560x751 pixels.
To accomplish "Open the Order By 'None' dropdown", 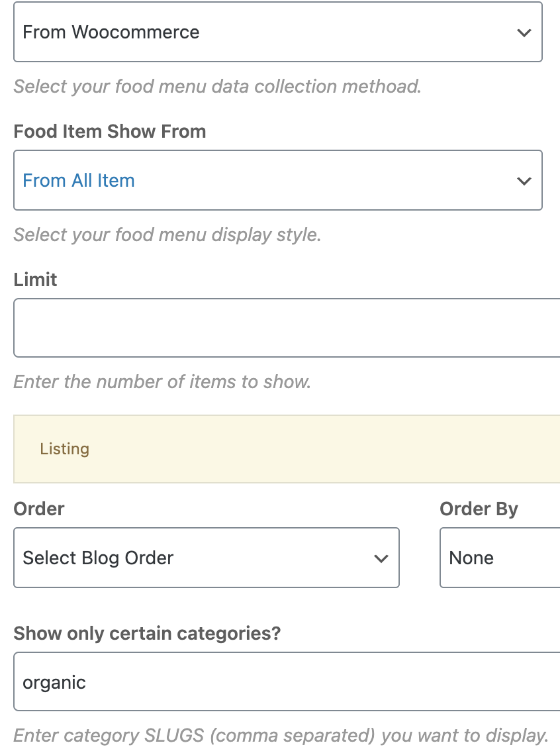I will [500, 558].
